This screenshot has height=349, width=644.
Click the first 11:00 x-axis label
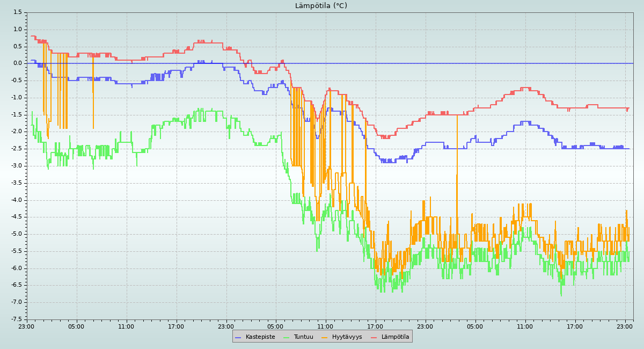[126, 326]
